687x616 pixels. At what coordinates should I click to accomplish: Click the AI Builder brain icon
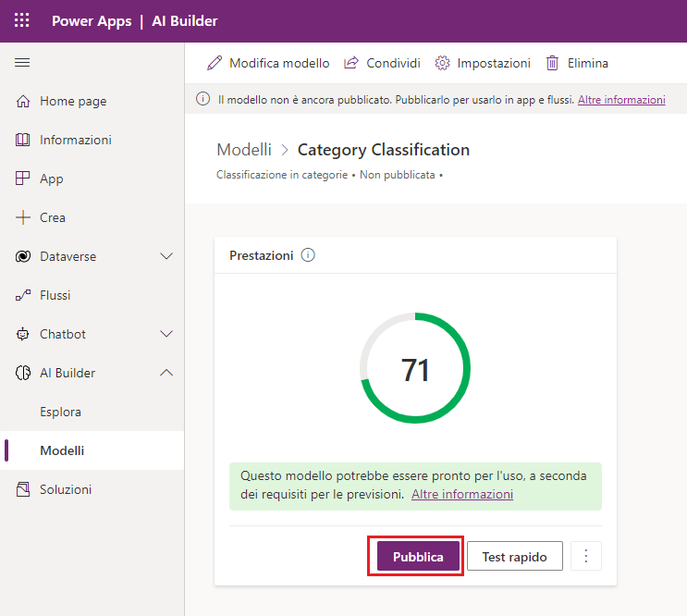point(23,373)
